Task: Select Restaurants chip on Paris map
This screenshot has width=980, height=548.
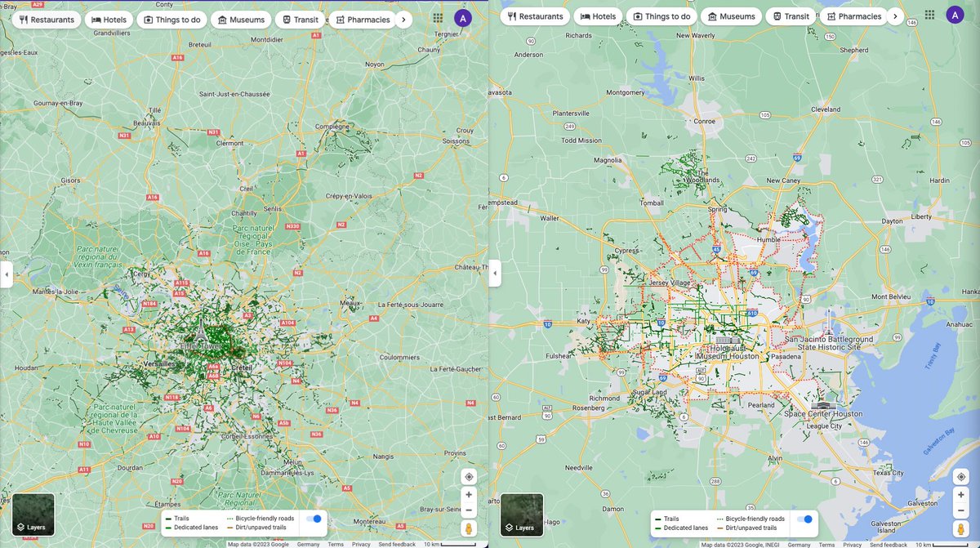Action: (47, 20)
